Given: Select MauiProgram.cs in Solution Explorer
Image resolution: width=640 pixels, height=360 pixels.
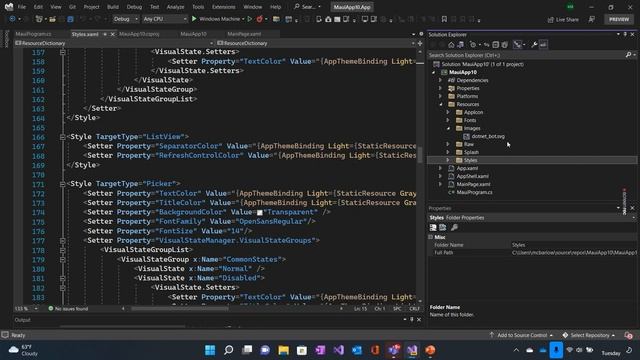Looking at the screenshot, I should 474,192.
